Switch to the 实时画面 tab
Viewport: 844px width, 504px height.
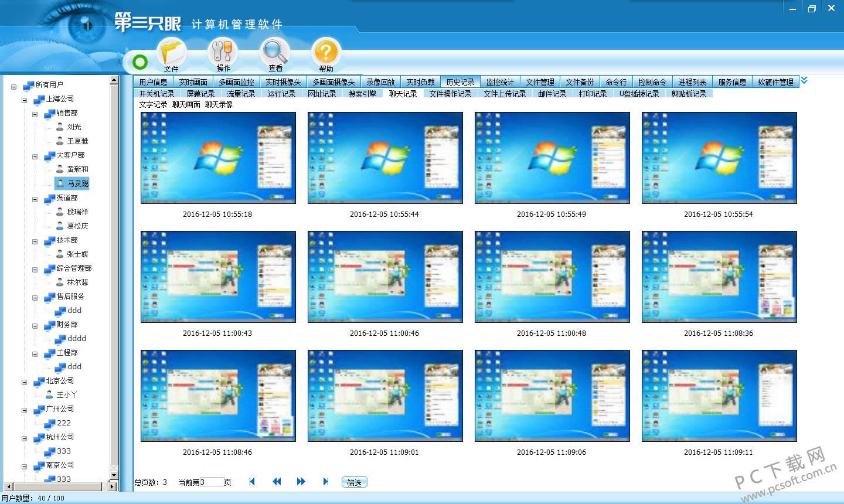coord(193,82)
